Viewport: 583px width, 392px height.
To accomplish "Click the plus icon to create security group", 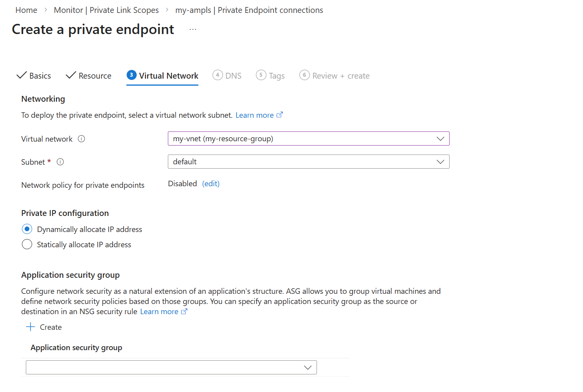I will click(x=31, y=327).
